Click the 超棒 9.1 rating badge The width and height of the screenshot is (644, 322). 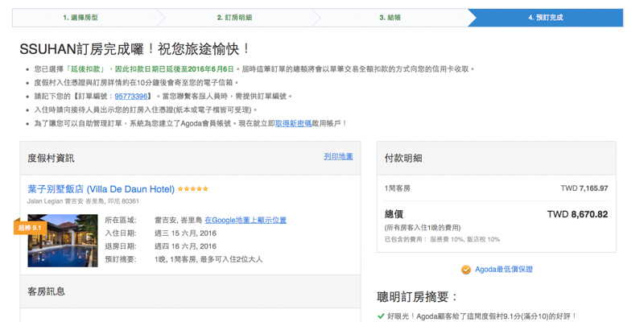coord(30,227)
